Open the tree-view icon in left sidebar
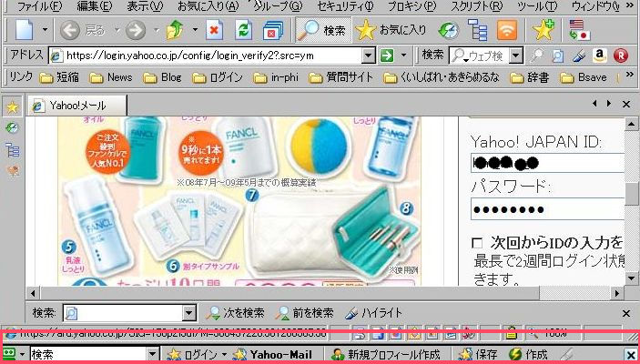 point(12,150)
